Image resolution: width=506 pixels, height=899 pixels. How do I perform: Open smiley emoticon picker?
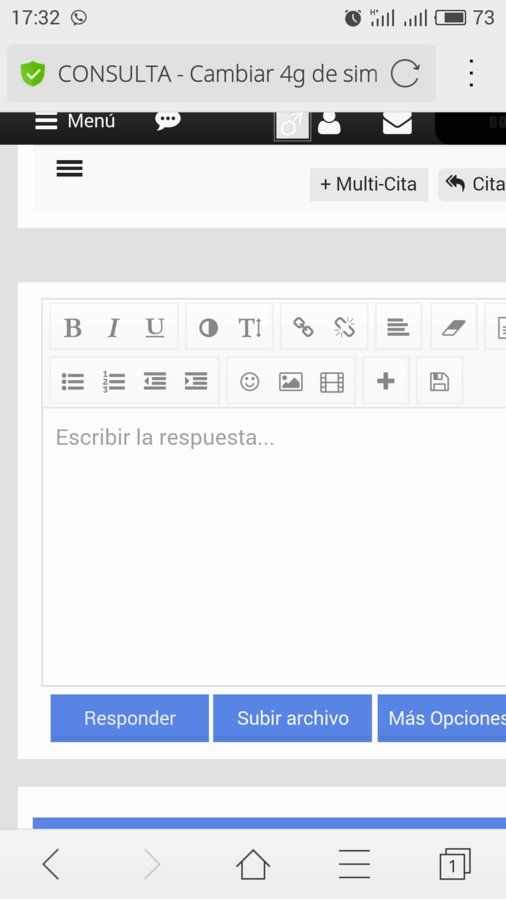coord(249,381)
